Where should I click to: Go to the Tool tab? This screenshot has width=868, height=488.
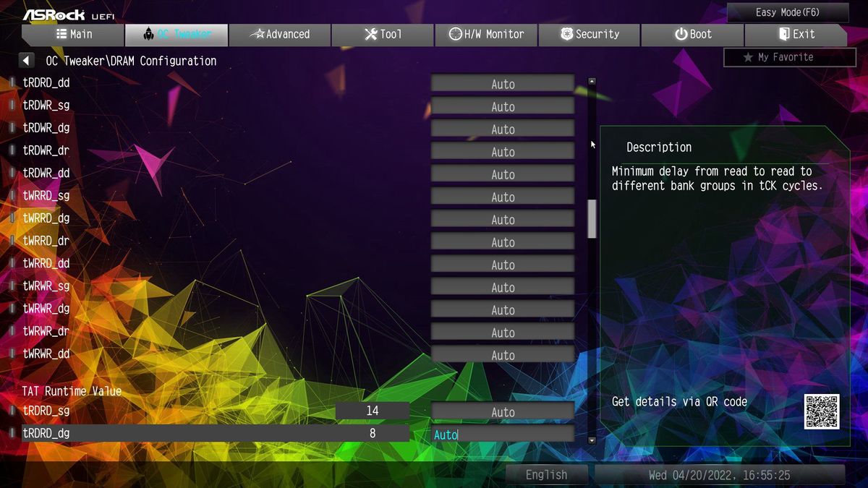point(383,34)
